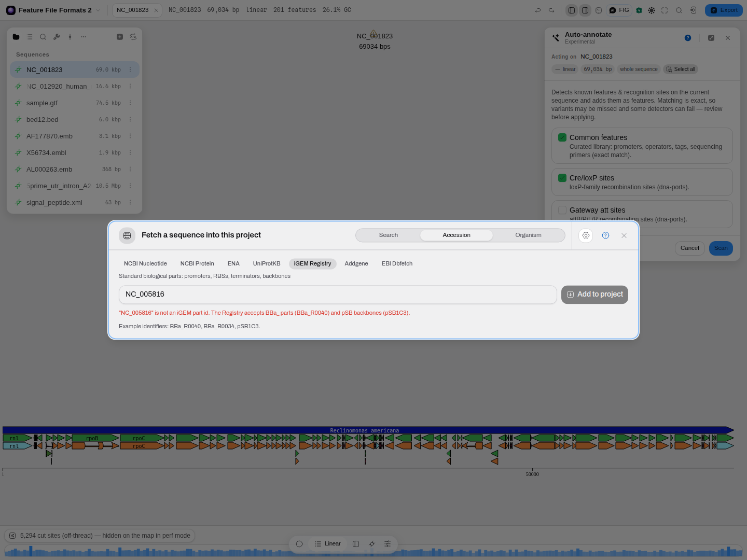The width and height of the screenshot is (747, 560).
Task: Select the NCBI Nucleotide source tab
Action: pyautogui.click(x=145, y=264)
